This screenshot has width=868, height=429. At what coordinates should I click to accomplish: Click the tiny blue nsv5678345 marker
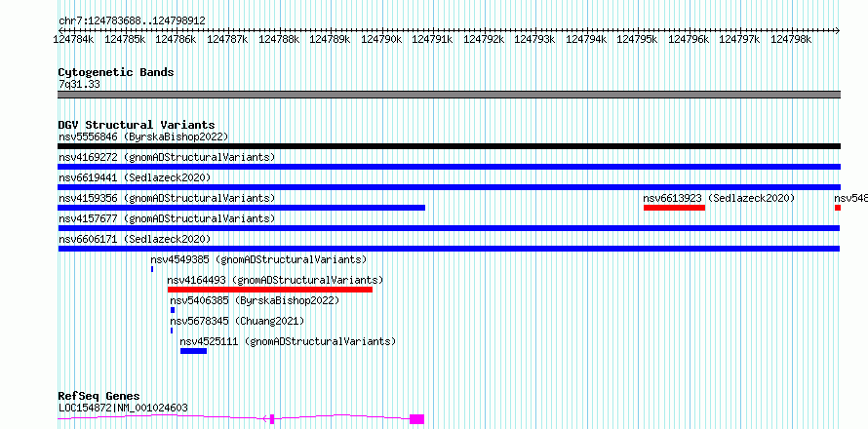(x=172, y=331)
